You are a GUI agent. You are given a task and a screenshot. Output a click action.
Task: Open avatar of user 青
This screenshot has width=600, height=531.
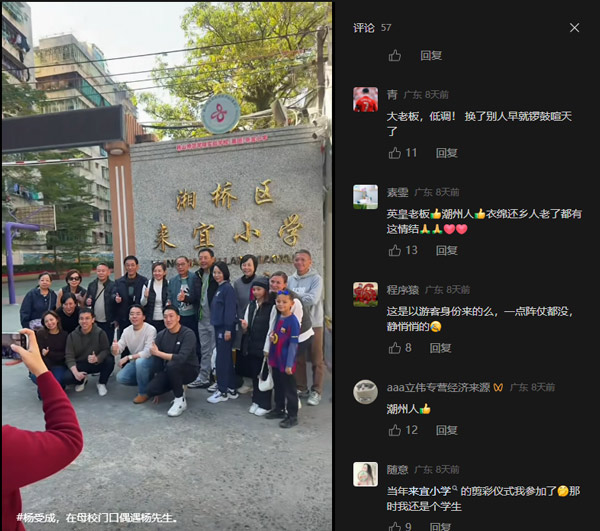pos(365,99)
